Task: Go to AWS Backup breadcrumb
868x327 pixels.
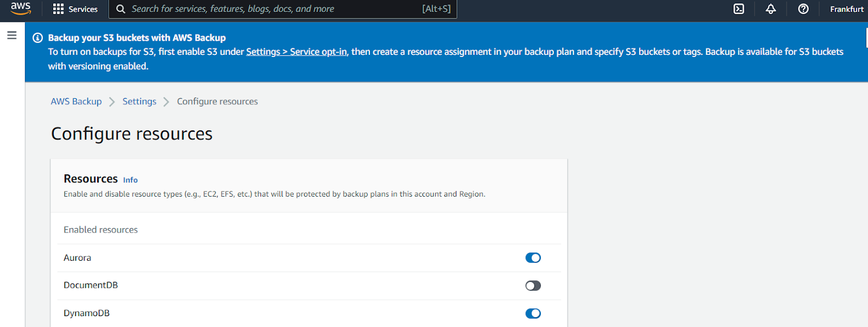Action: (x=76, y=102)
